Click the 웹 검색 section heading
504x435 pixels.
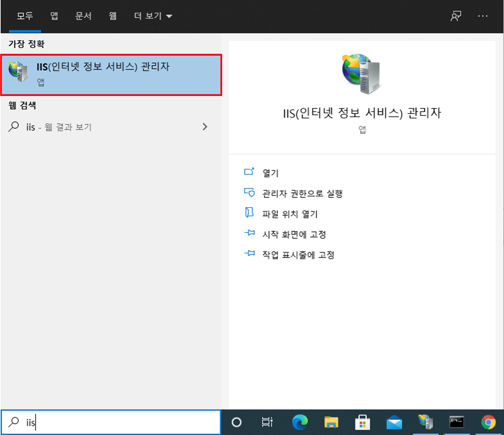(x=22, y=106)
